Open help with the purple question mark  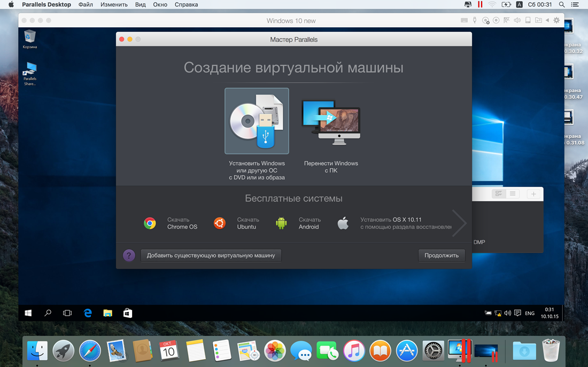(x=129, y=255)
